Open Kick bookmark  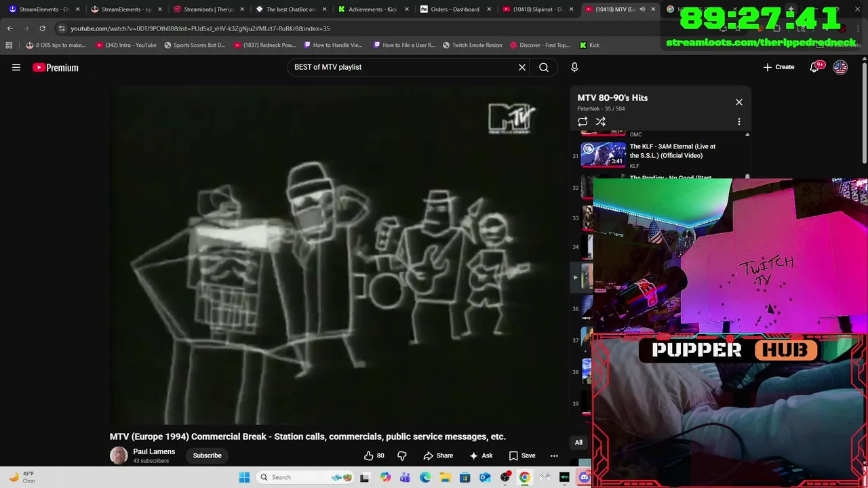(x=589, y=45)
